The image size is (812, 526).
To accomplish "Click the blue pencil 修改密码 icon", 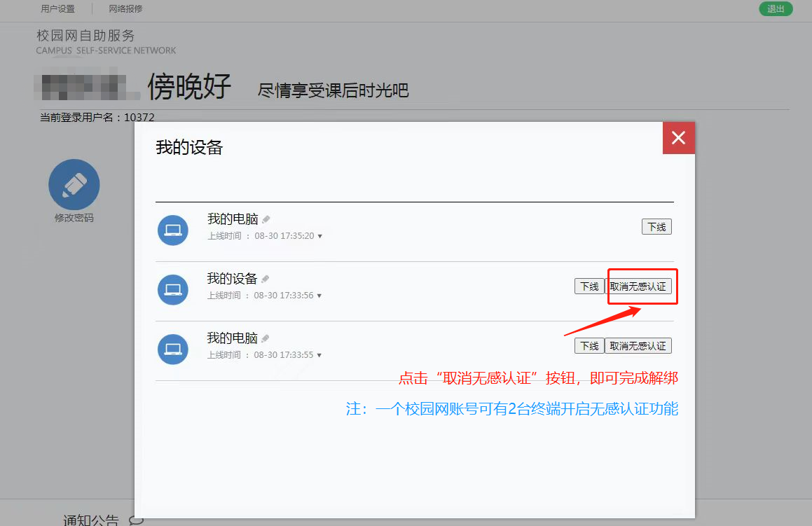I will (74, 185).
